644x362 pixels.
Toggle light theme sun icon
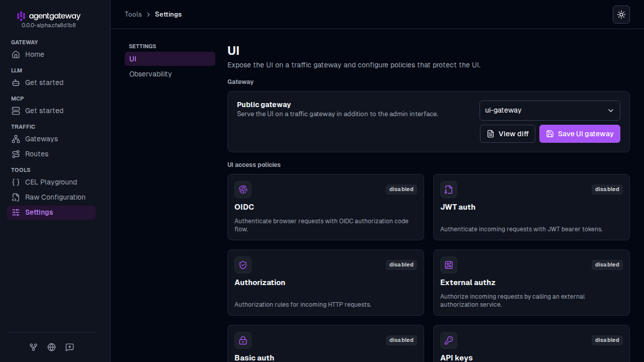point(621,15)
